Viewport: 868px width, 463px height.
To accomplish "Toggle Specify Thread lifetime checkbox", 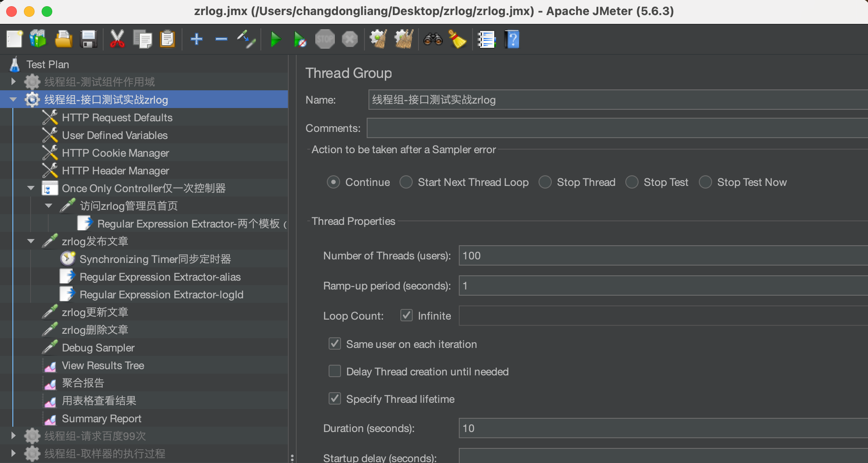I will pyautogui.click(x=335, y=398).
